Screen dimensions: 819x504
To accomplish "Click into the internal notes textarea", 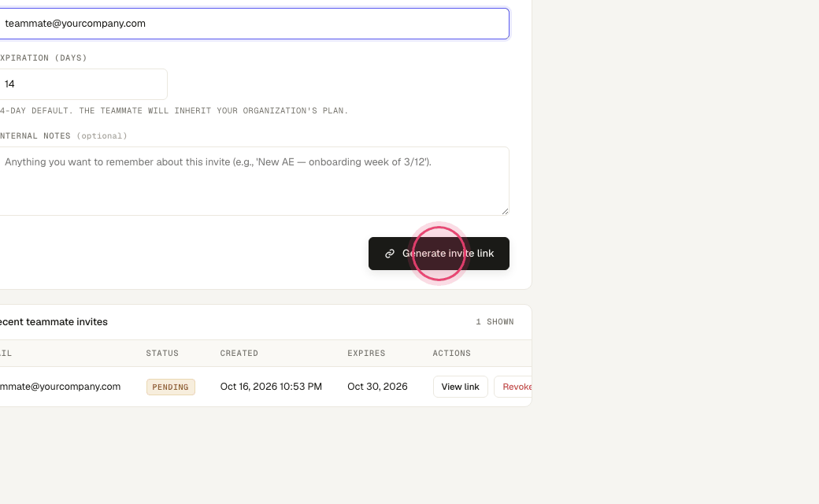I will (254, 181).
